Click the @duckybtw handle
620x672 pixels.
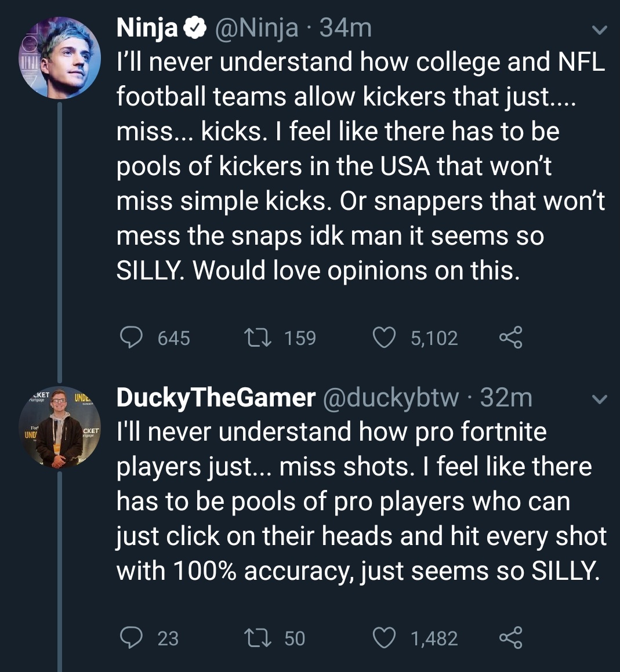pyautogui.click(x=391, y=398)
